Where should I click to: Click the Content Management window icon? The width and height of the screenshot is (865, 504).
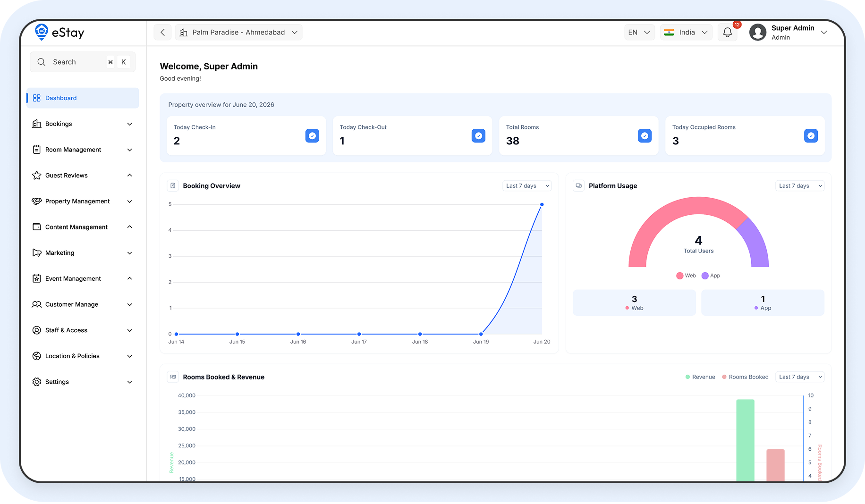[37, 227]
